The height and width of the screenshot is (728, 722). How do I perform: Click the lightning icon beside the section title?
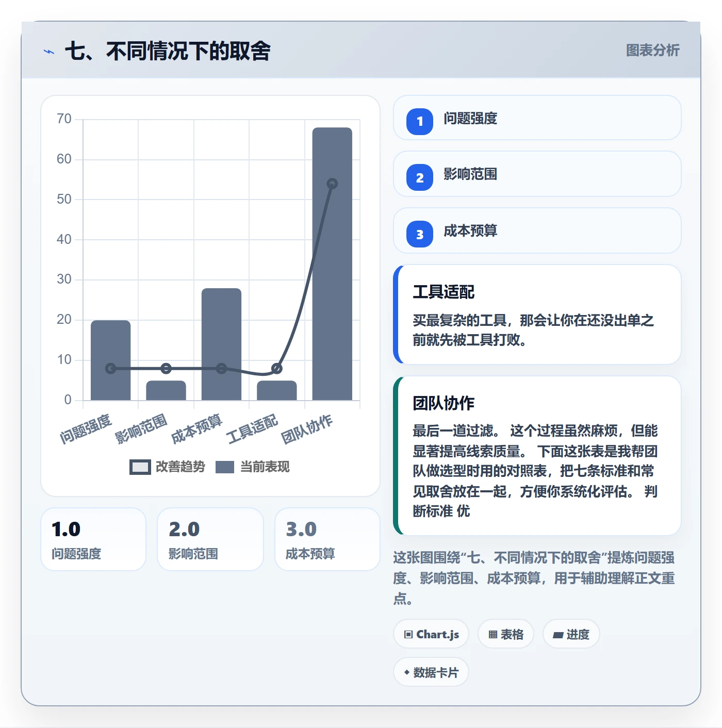coord(49,52)
